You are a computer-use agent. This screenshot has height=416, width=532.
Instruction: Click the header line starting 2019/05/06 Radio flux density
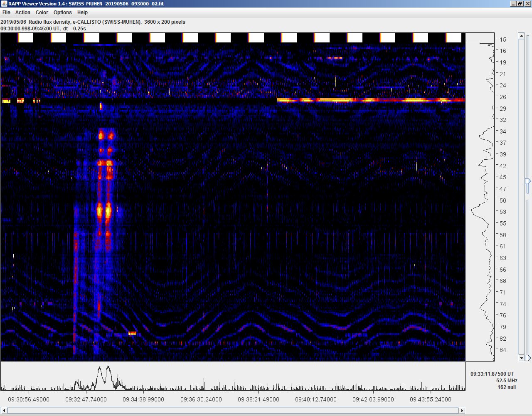point(93,22)
